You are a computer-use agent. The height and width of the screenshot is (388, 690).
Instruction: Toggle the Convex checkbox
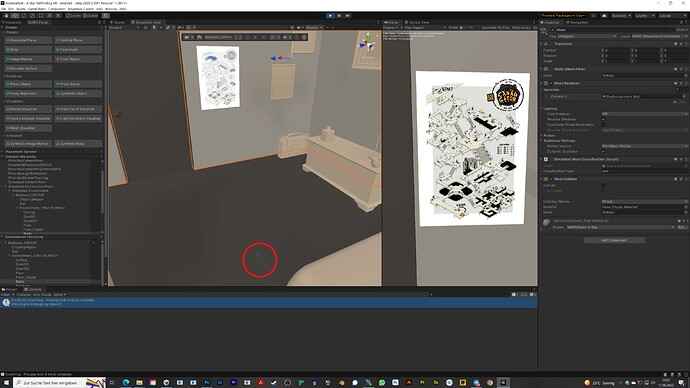pos(603,185)
